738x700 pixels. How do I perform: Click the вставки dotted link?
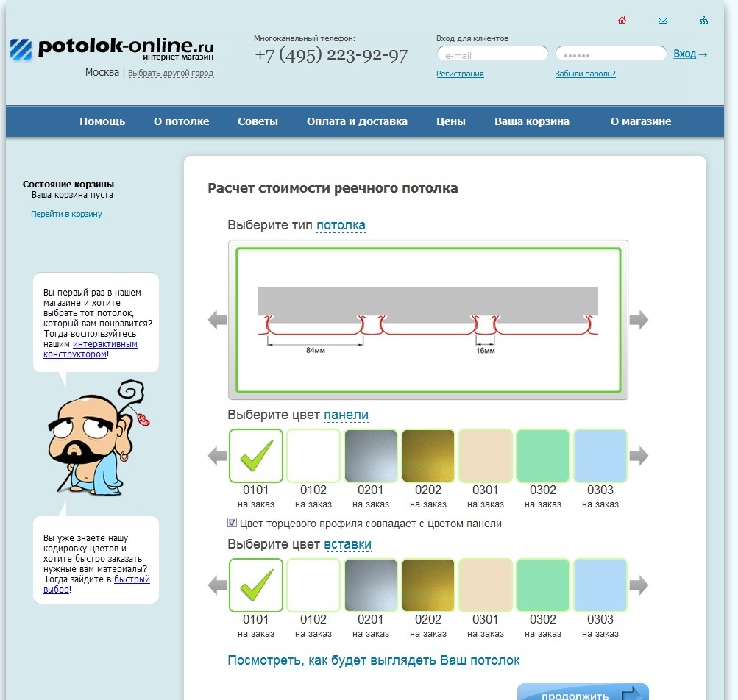[348, 544]
